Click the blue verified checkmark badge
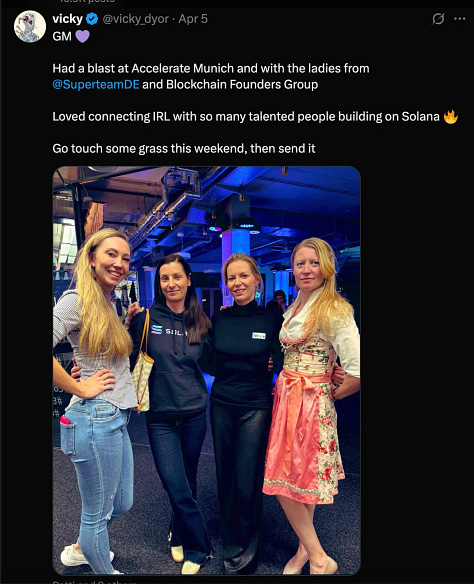The width and height of the screenshot is (474, 584). [x=92, y=19]
